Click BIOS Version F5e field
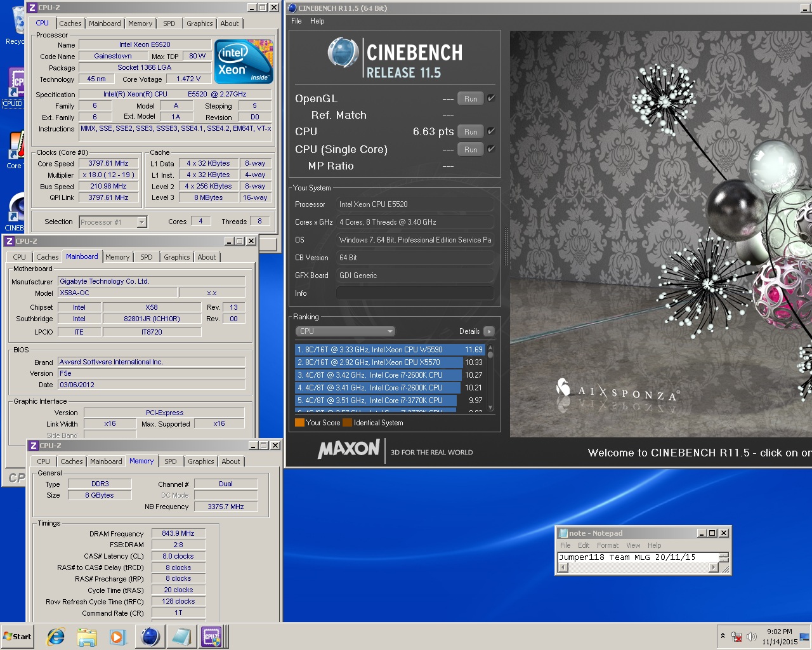Image resolution: width=812 pixels, height=650 pixels. (x=151, y=373)
